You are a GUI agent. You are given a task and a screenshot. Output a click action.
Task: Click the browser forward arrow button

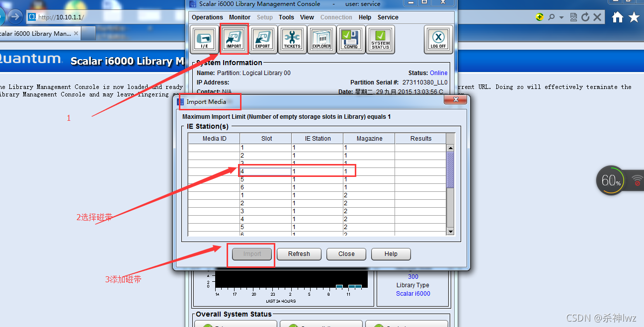click(15, 17)
